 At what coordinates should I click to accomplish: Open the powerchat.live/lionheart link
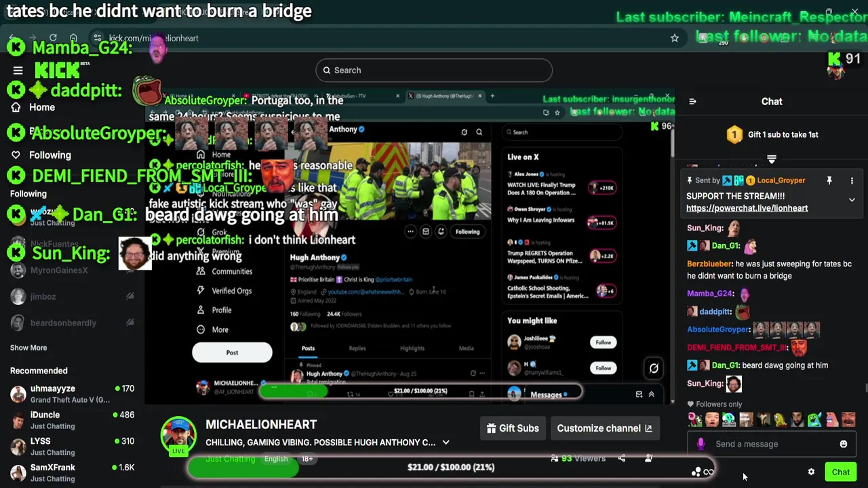point(747,208)
